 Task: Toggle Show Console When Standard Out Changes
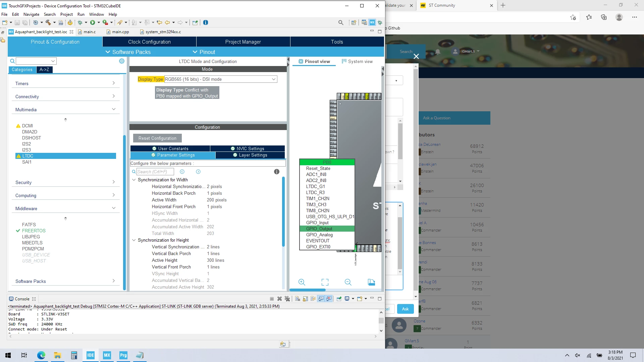click(x=321, y=299)
